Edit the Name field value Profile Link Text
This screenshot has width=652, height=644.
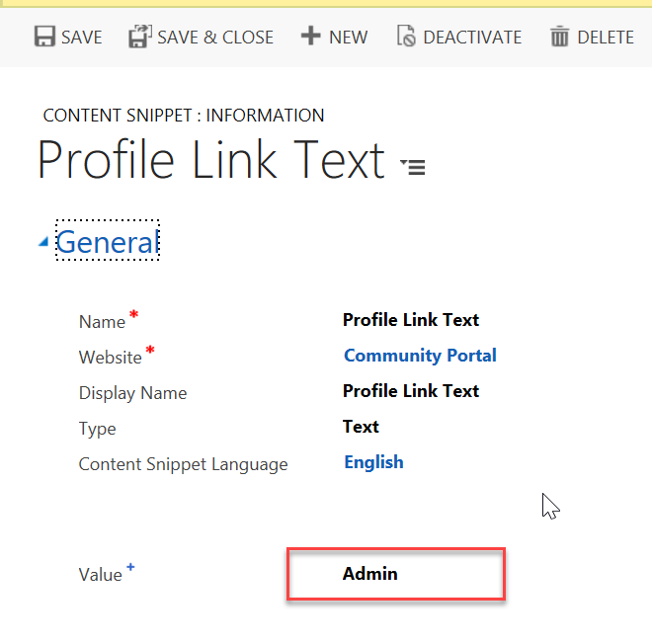(411, 320)
